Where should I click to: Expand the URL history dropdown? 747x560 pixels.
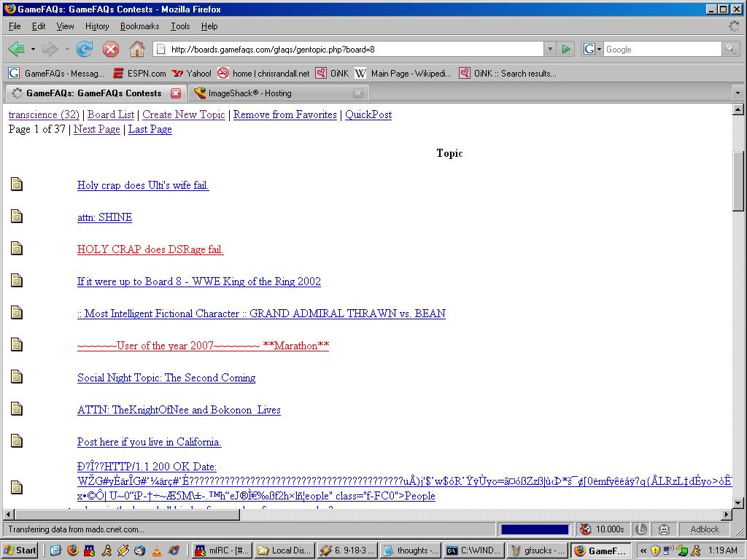(550, 49)
